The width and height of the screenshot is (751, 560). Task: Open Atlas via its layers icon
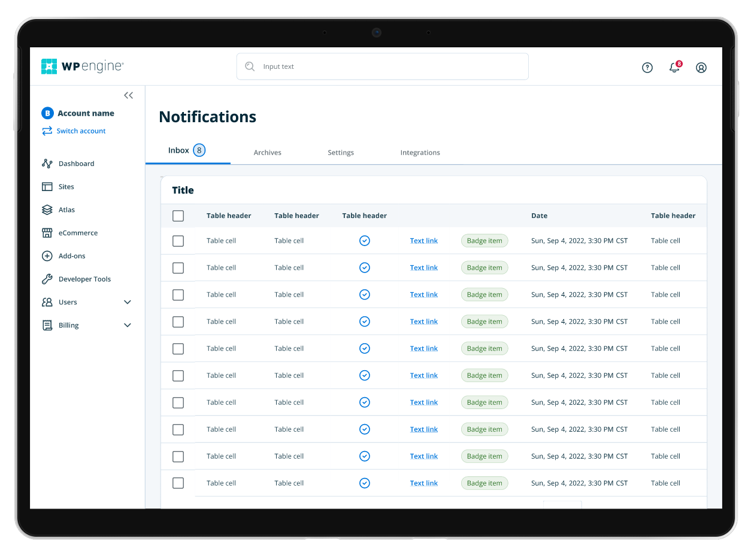point(47,210)
